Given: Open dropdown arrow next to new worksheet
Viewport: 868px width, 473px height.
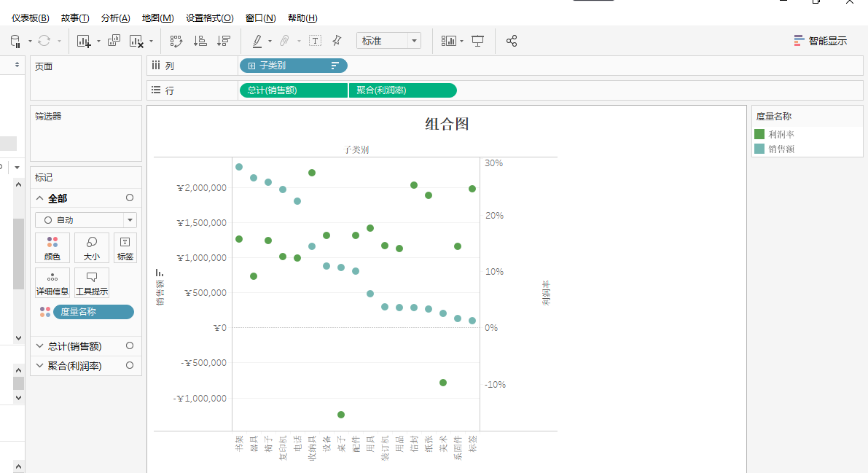Looking at the screenshot, I should pyautogui.click(x=98, y=41).
